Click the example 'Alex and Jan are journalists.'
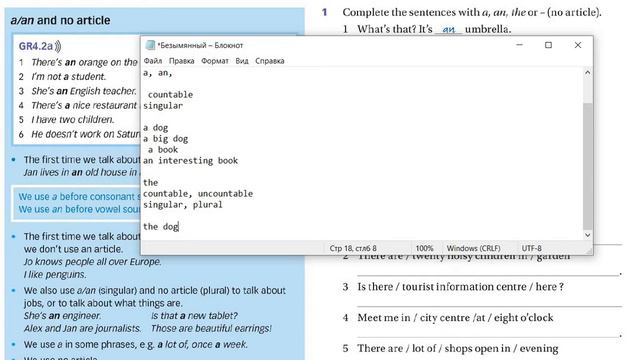 (82, 328)
